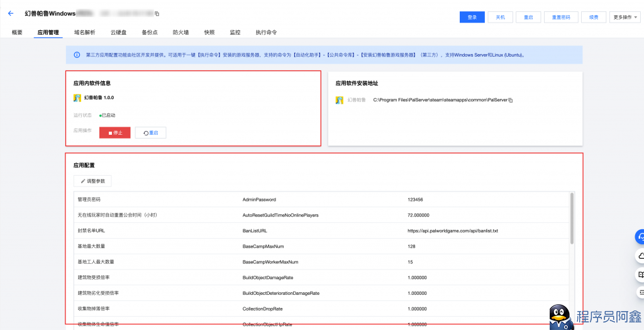644x330 pixels.
Task: Open the cloud shortcut on right edge
Action: [x=640, y=256]
